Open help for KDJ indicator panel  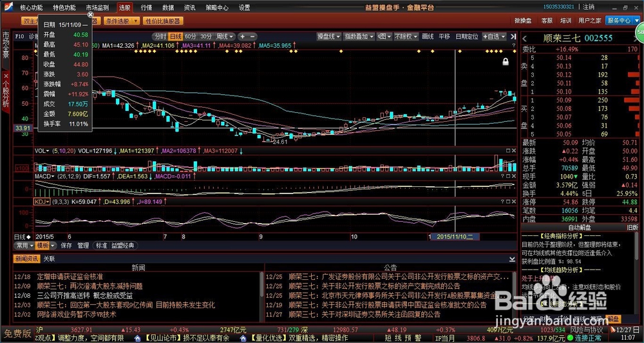coord(502,202)
